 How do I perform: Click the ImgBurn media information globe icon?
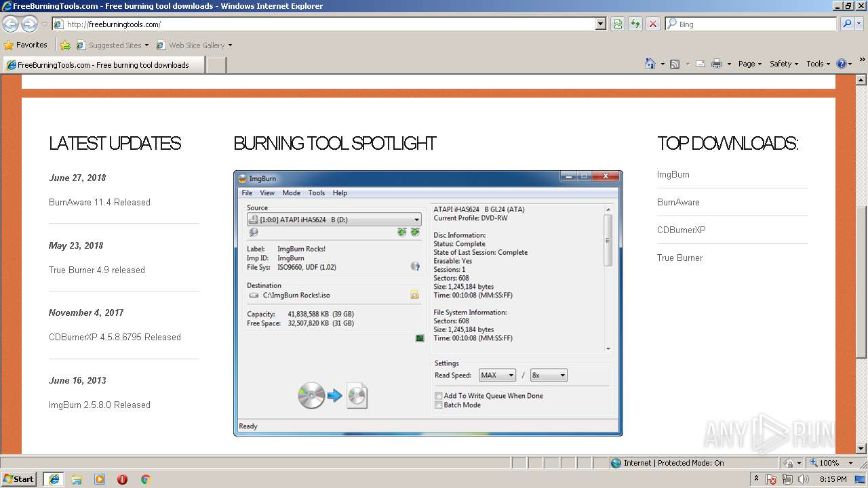[x=415, y=266]
